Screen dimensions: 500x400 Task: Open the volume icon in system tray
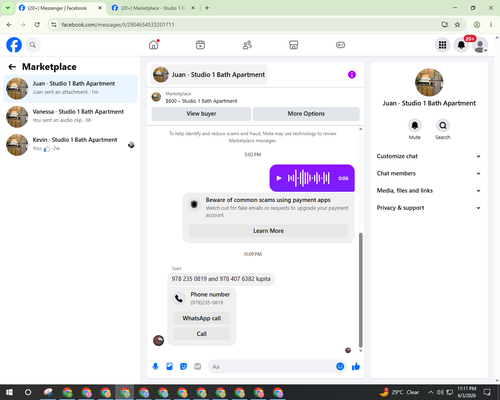(x=440, y=392)
